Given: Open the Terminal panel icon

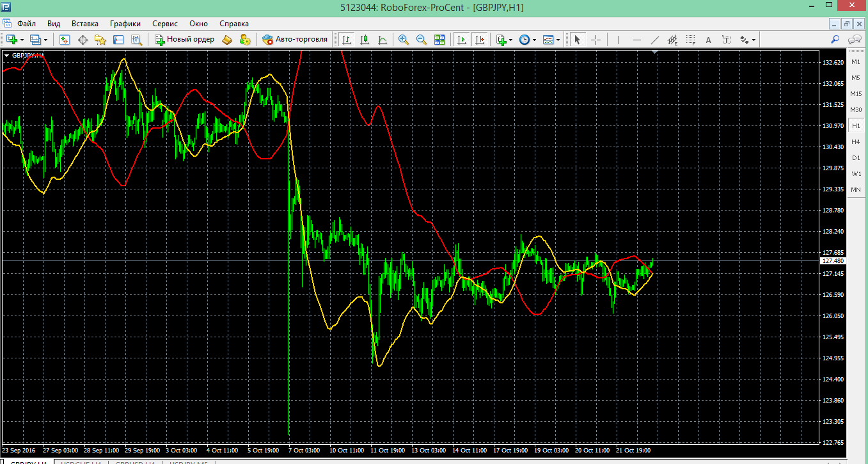Looking at the screenshot, I should tap(118, 40).
